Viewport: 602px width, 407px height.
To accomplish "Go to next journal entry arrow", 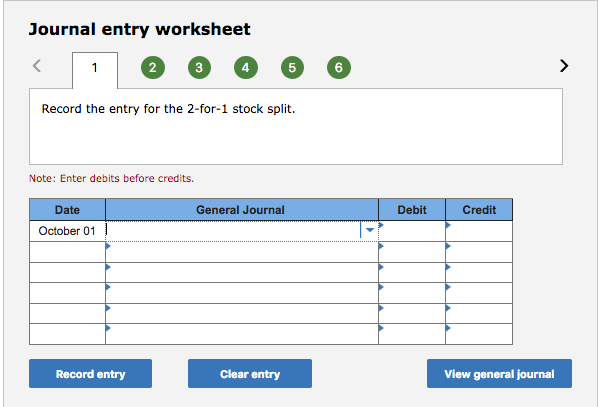I will click(x=564, y=66).
